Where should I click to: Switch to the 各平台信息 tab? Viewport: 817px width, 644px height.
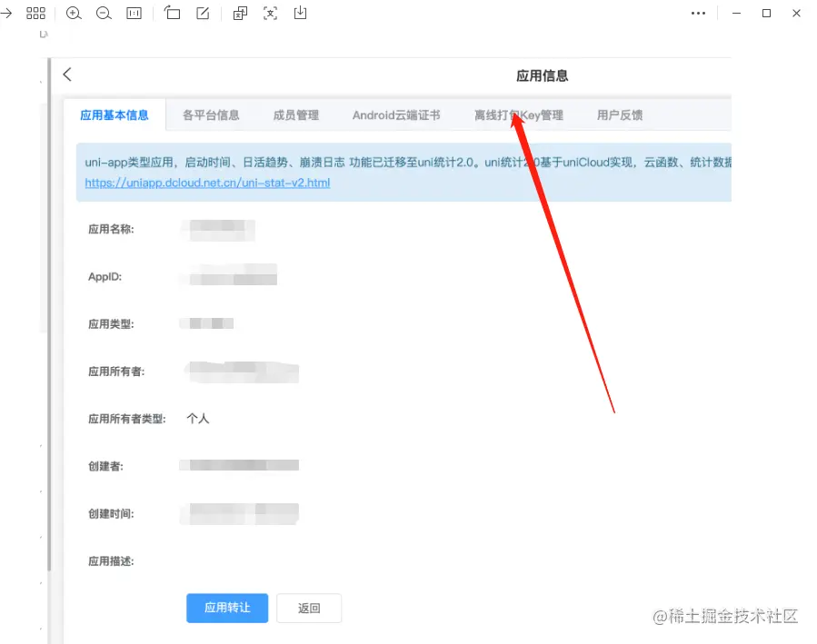(211, 115)
